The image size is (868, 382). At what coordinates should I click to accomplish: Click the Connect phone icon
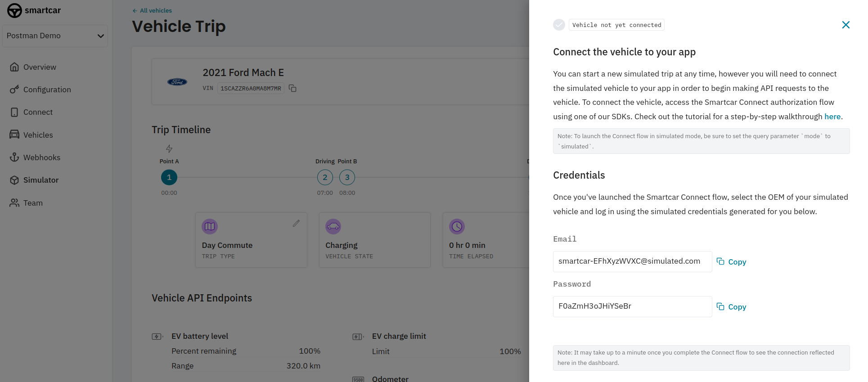14,112
